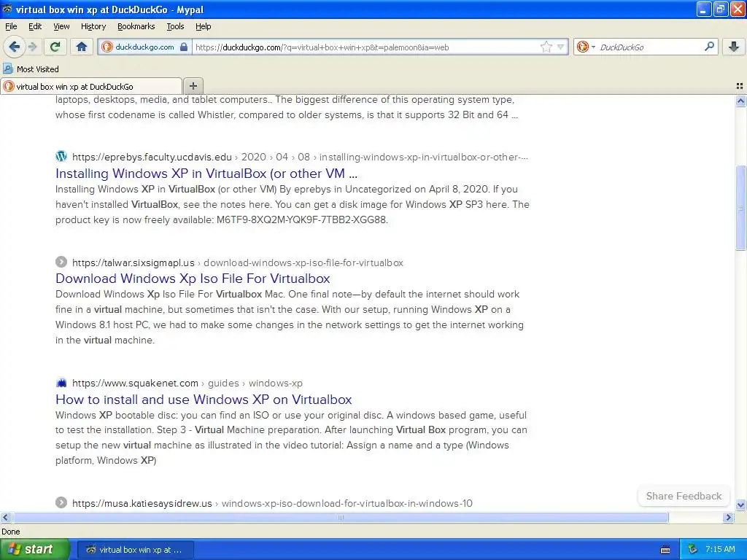
Task: Click the horizontal scrollbar thumb
Action: coord(340,517)
